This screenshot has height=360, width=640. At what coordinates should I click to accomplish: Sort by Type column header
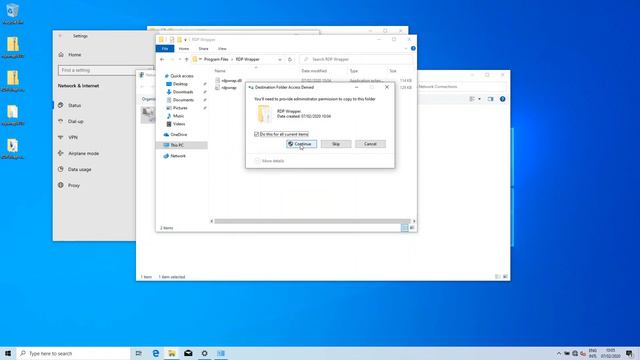coord(353,71)
